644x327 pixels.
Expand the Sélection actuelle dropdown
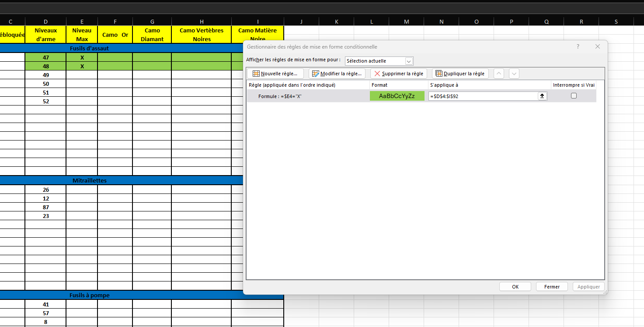(409, 61)
